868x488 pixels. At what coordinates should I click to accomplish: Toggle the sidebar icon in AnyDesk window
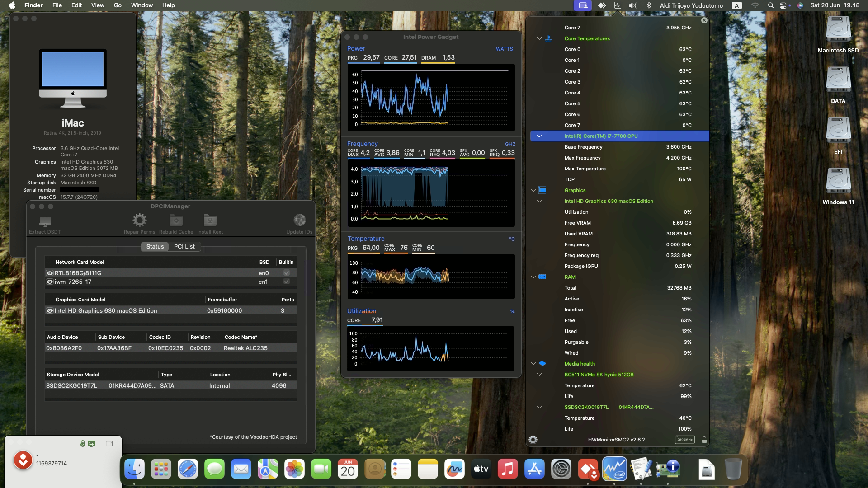coord(109,444)
